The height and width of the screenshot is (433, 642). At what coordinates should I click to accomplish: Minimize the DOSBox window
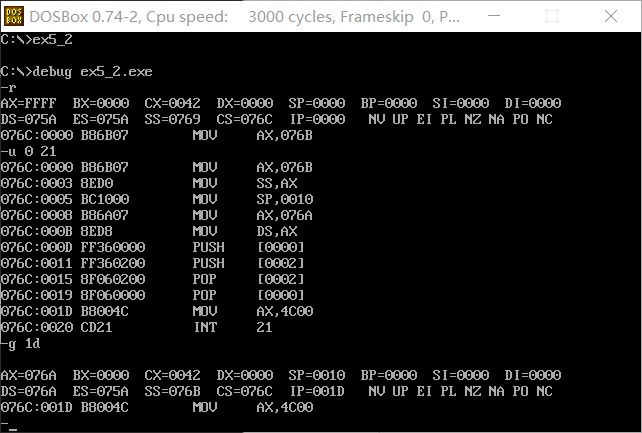point(494,16)
